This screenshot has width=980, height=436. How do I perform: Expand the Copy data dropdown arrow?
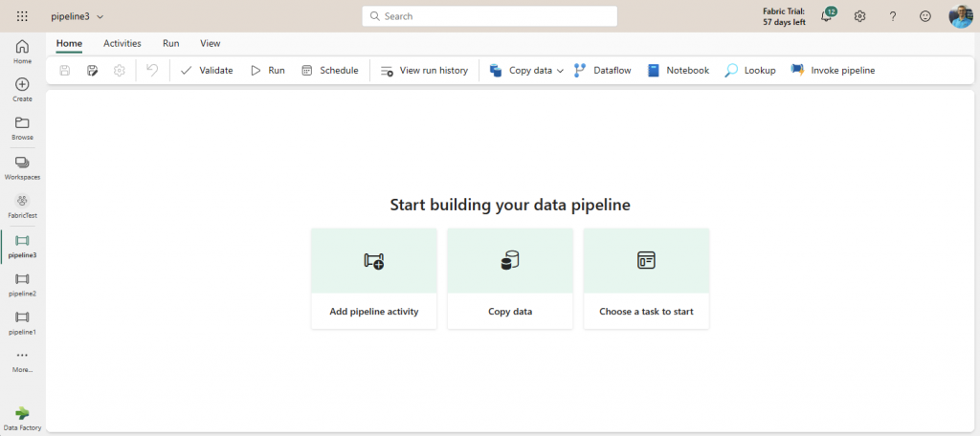560,71
